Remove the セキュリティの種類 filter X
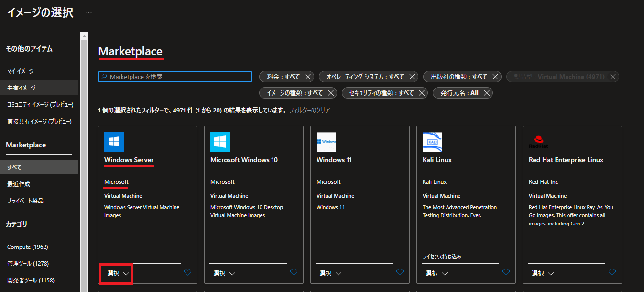 point(422,93)
